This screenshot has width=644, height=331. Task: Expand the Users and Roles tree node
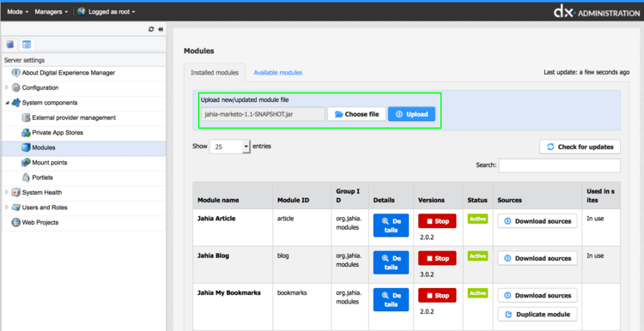[7, 208]
